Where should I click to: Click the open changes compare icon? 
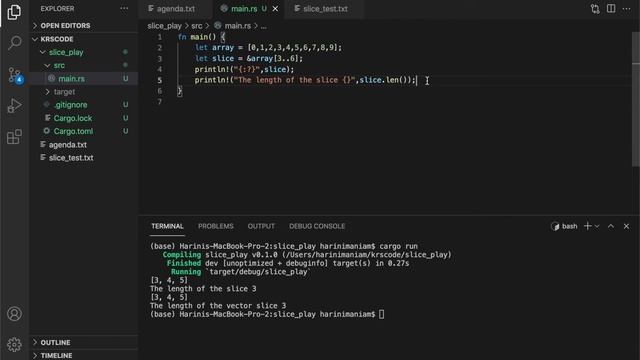click(x=595, y=9)
